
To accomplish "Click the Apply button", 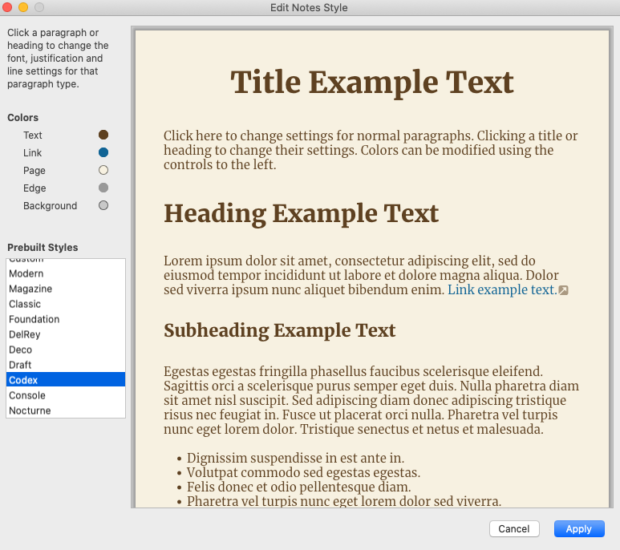I will click(579, 529).
